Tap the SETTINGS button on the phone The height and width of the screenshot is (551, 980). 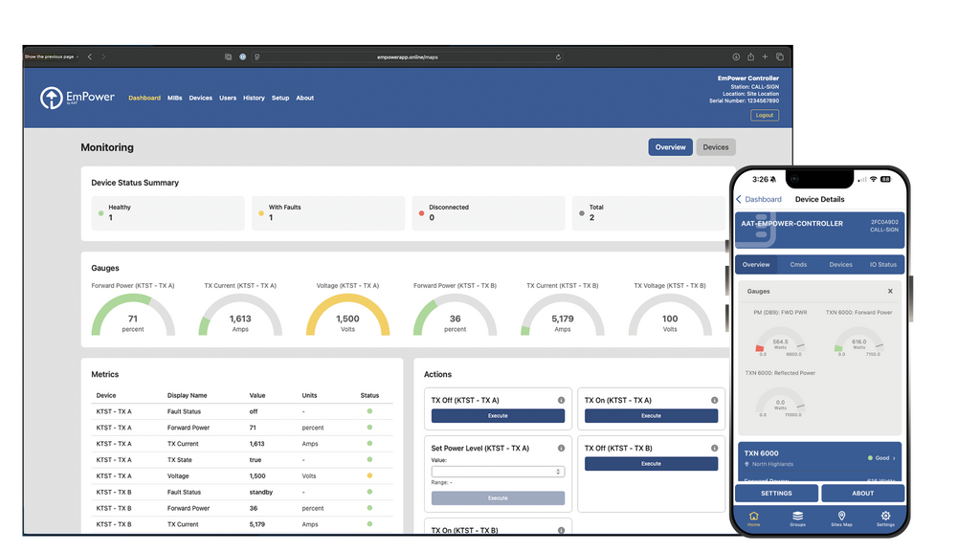click(x=776, y=494)
